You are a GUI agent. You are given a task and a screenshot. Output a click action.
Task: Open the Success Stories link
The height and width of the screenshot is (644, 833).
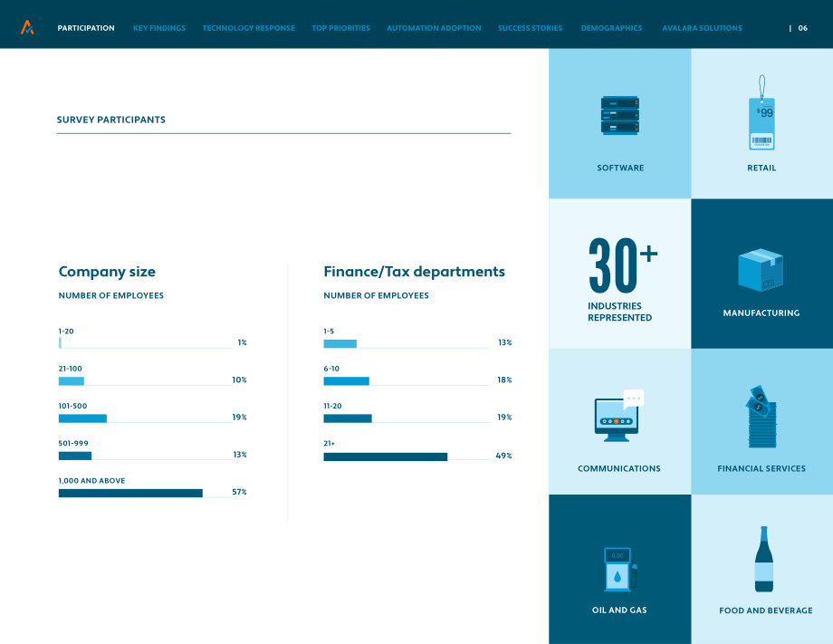tap(531, 28)
